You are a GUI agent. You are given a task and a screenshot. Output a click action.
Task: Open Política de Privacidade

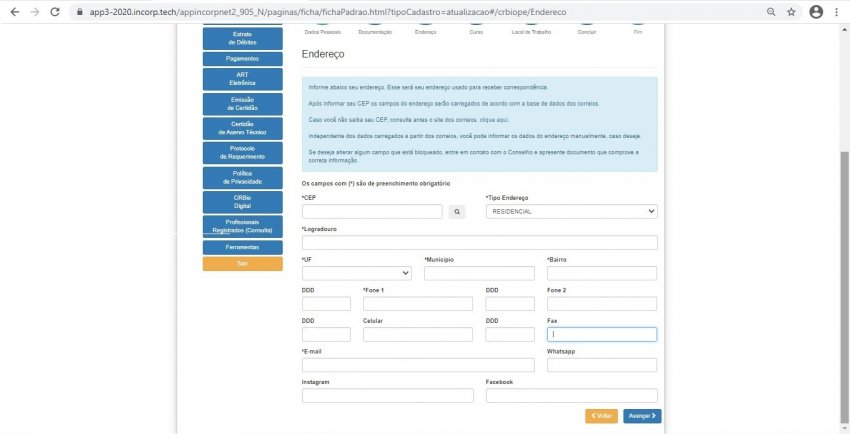[x=242, y=178]
